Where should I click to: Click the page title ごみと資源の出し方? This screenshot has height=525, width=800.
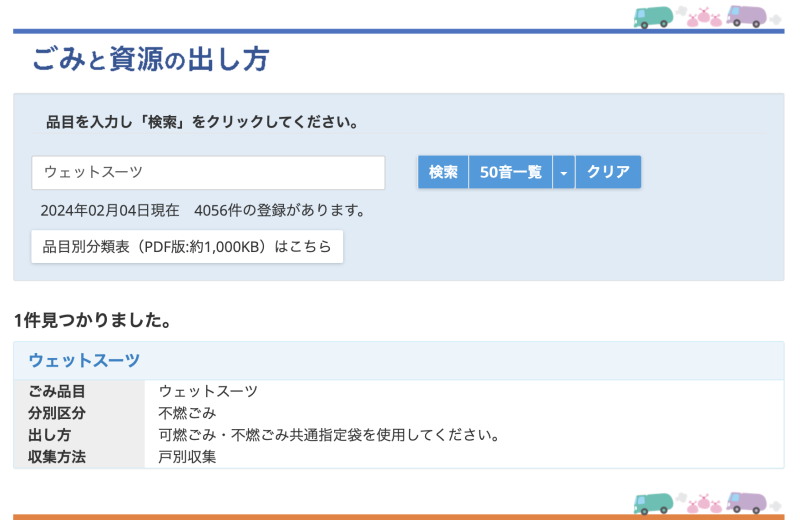click(150, 60)
